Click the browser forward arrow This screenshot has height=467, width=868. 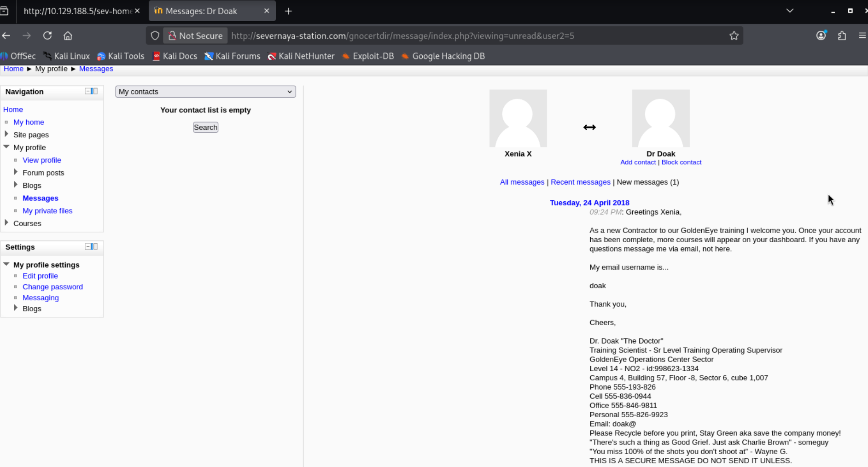pos(27,35)
